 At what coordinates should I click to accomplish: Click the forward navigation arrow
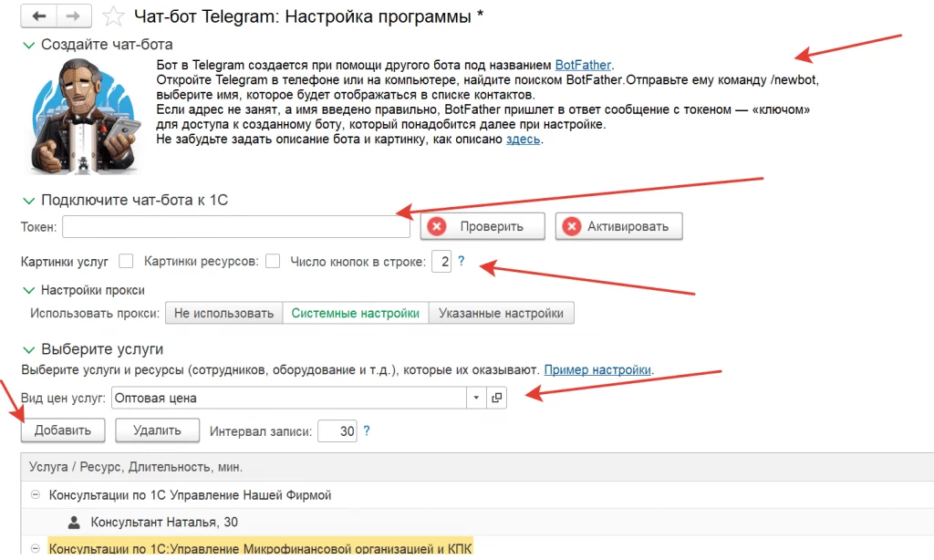coord(73,16)
